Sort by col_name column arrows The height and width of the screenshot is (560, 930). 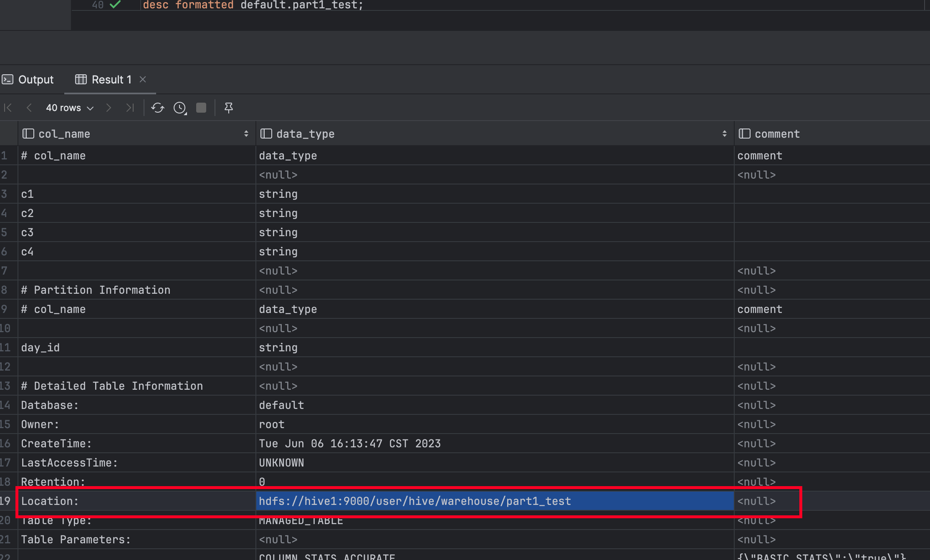[x=246, y=134]
